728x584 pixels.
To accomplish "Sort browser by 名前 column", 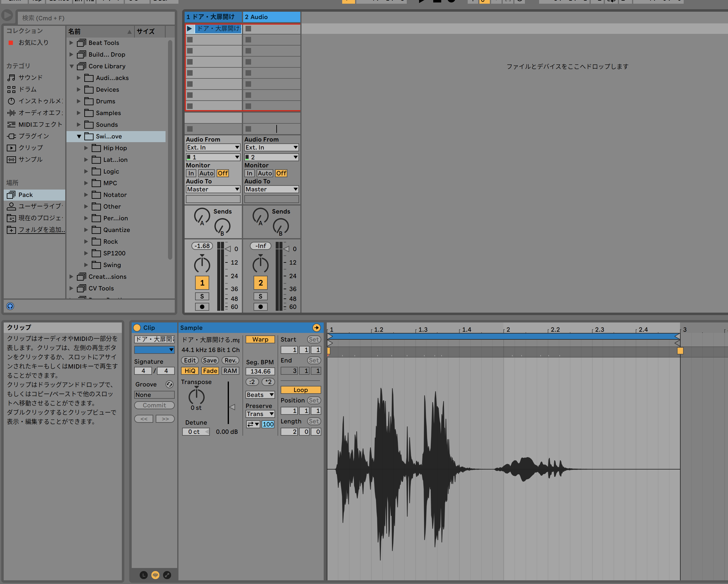I will tap(100, 31).
